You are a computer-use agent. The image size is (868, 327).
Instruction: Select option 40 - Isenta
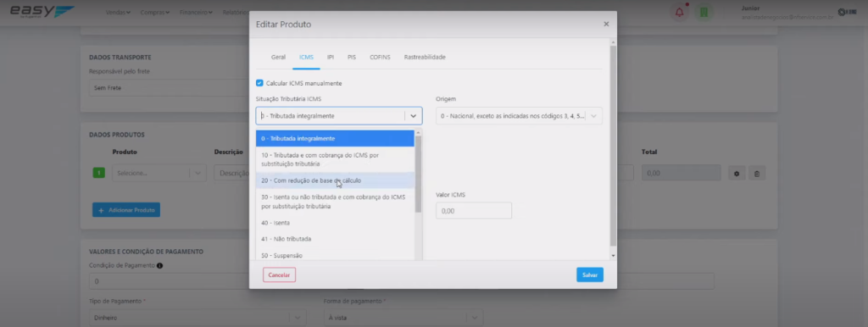pyautogui.click(x=335, y=223)
